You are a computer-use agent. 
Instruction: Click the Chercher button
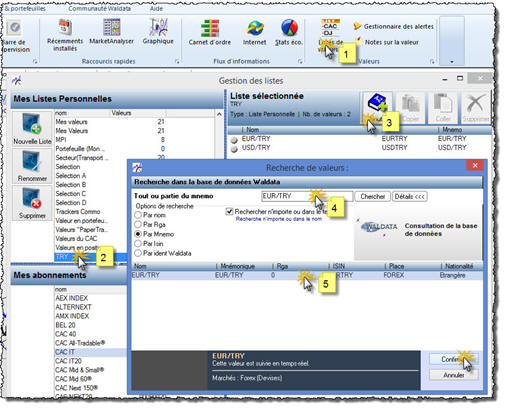click(x=373, y=196)
